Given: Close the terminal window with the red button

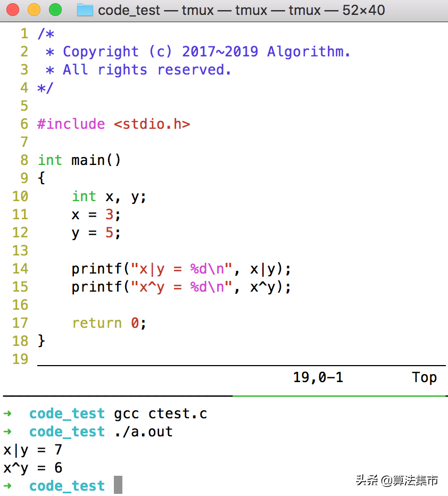Looking at the screenshot, I should [x=13, y=10].
